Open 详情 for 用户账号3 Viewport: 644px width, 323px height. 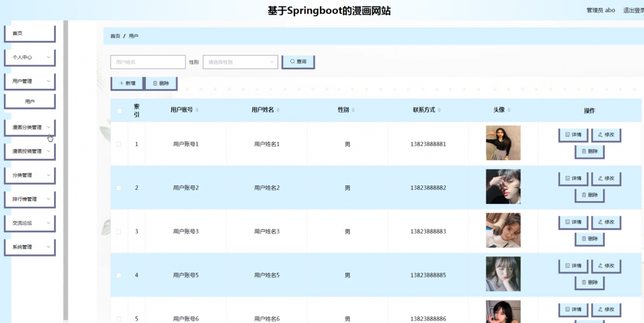pyautogui.click(x=573, y=222)
